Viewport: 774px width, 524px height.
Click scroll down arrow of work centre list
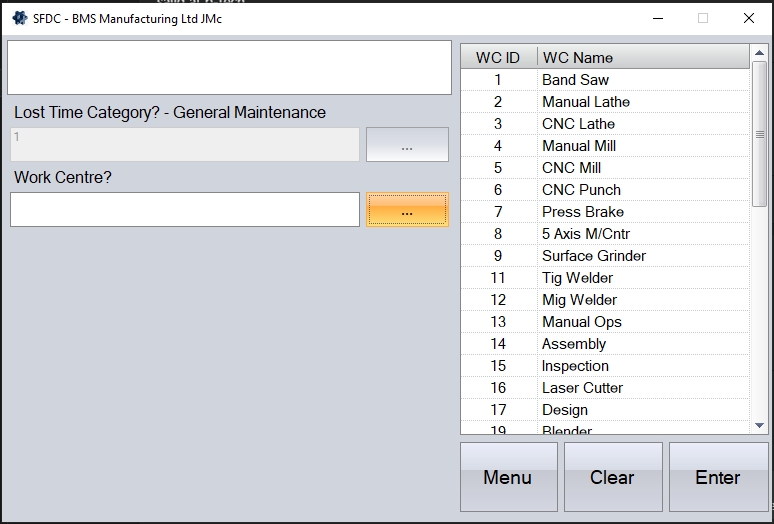(x=759, y=426)
